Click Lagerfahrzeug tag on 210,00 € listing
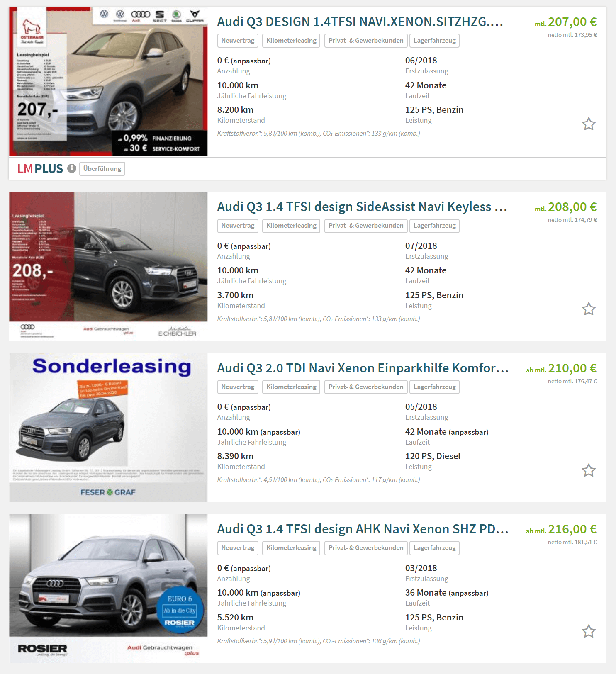 pyautogui.click(x=434, y=387)
